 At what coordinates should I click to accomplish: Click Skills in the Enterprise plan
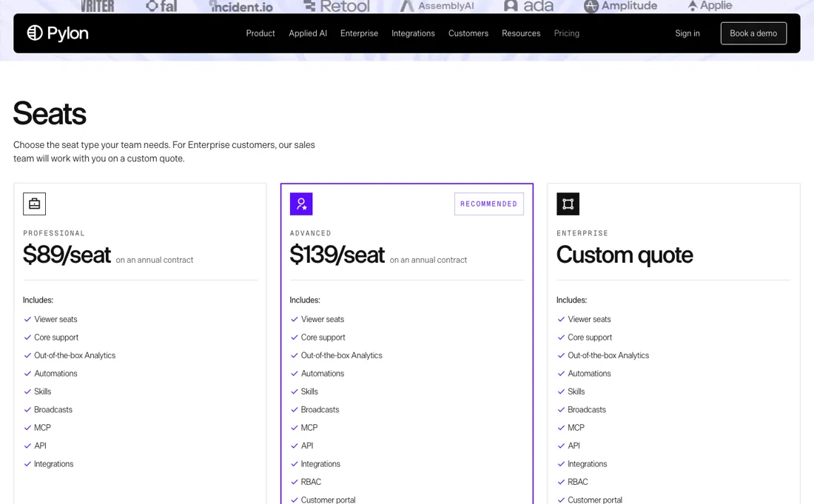point(576,392)
